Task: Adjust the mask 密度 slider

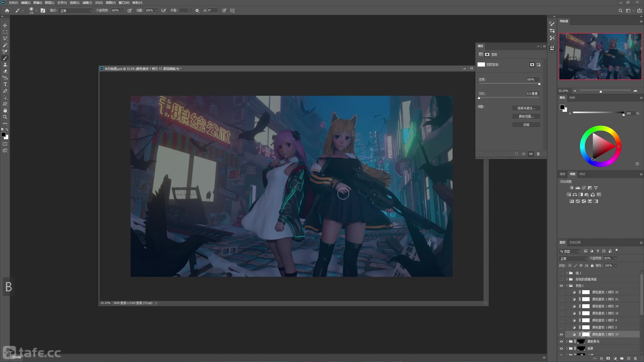Action: click(539, 84)
